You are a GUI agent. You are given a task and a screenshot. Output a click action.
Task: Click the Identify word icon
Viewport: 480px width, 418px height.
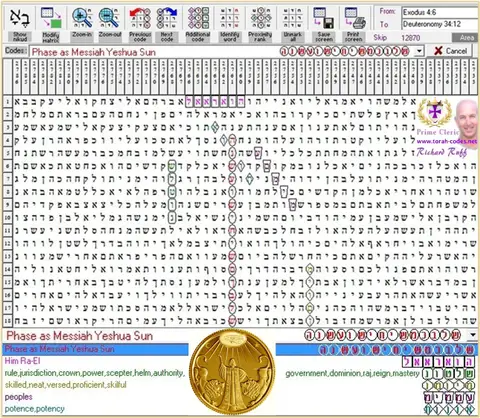point(230,18)
